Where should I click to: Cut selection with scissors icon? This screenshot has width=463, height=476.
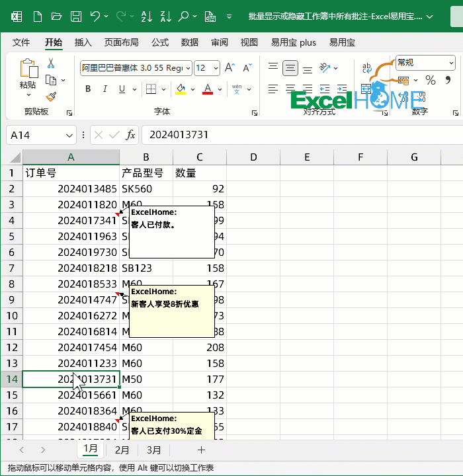(51, 63)
